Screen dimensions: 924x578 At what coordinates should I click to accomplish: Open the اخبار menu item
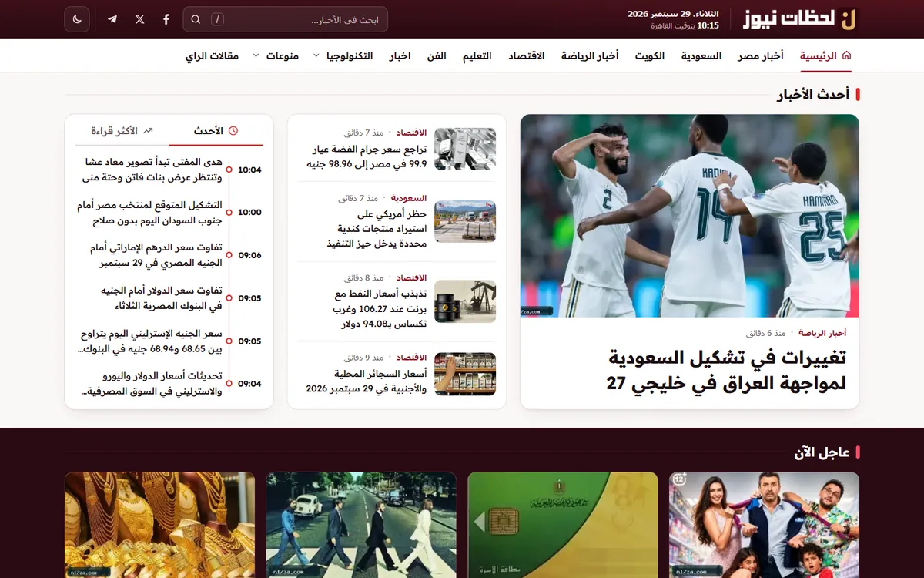[x=400, y=55]
